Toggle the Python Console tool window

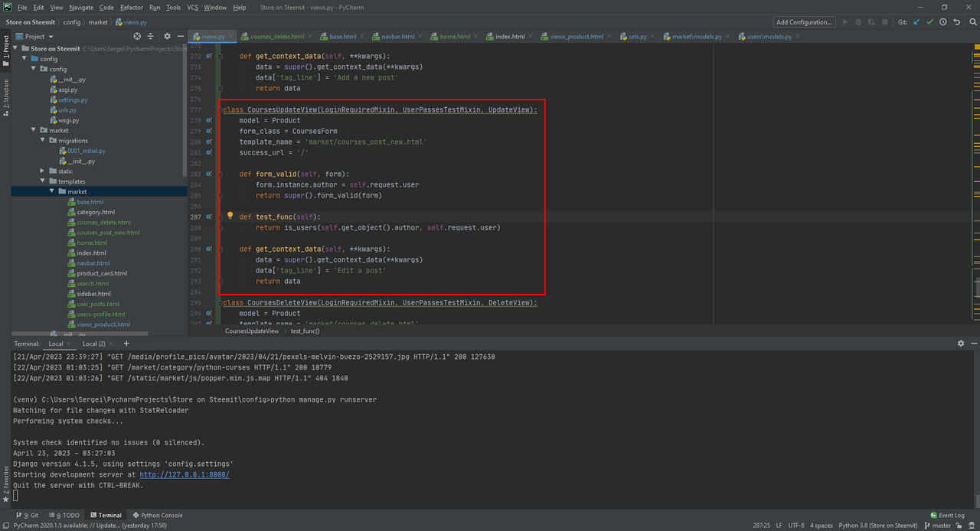tap(157, 515)
